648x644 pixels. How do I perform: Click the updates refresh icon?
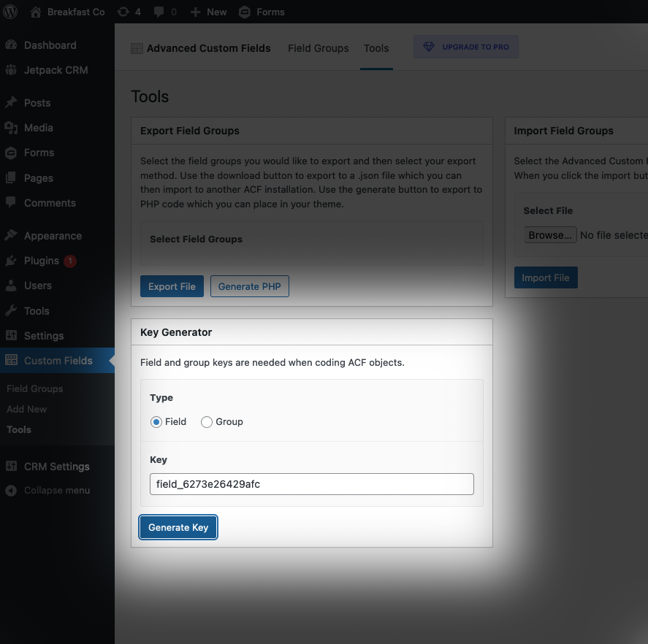pyautogui.click(x=123, y=12)
